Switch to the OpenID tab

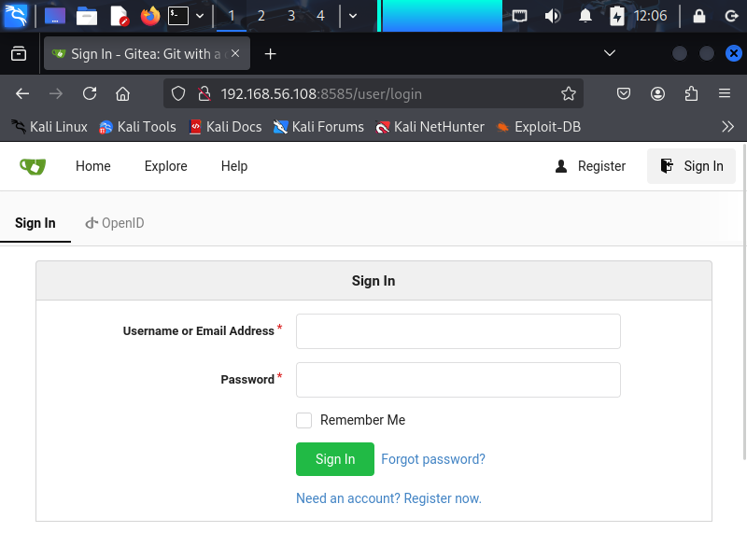[x=115, y=223]
